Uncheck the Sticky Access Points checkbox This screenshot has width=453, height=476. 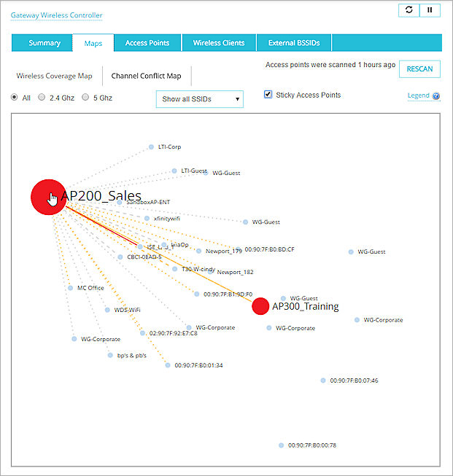(268, 95)
